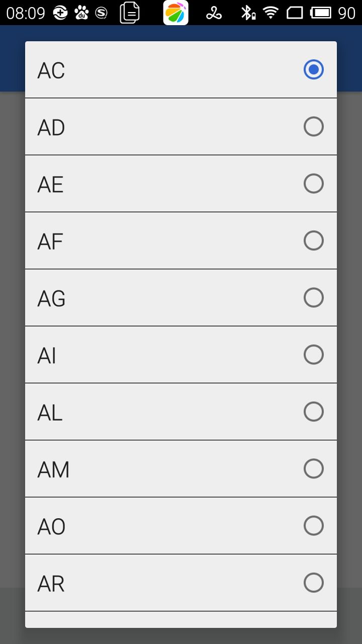Tap the AM list entry label
The height and width of the screenshot is (644, 362).
coord(53,470)
